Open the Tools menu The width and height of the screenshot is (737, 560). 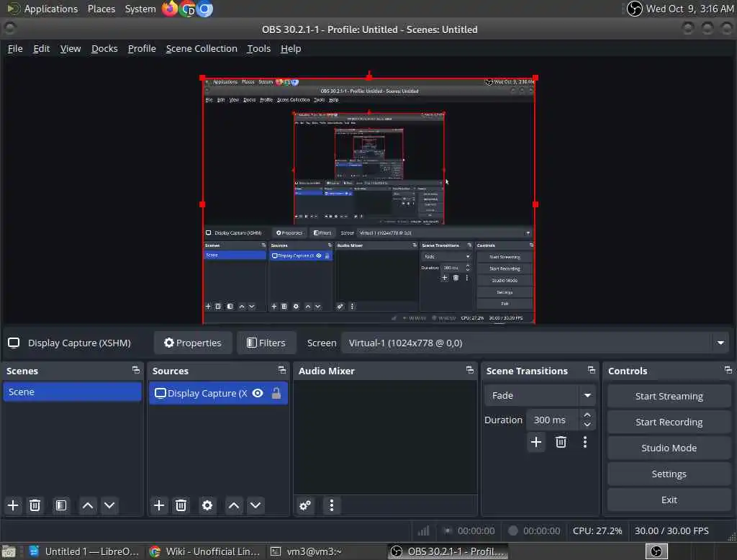coord(259,48)
